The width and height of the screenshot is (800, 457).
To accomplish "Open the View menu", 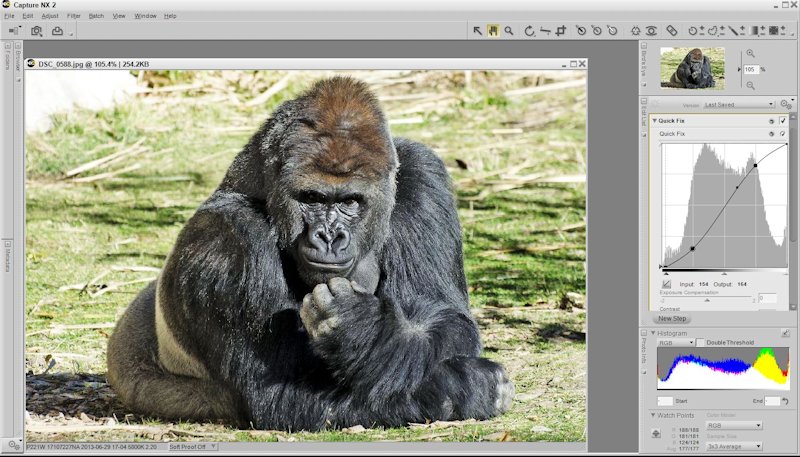I will [x=119, y=16].
